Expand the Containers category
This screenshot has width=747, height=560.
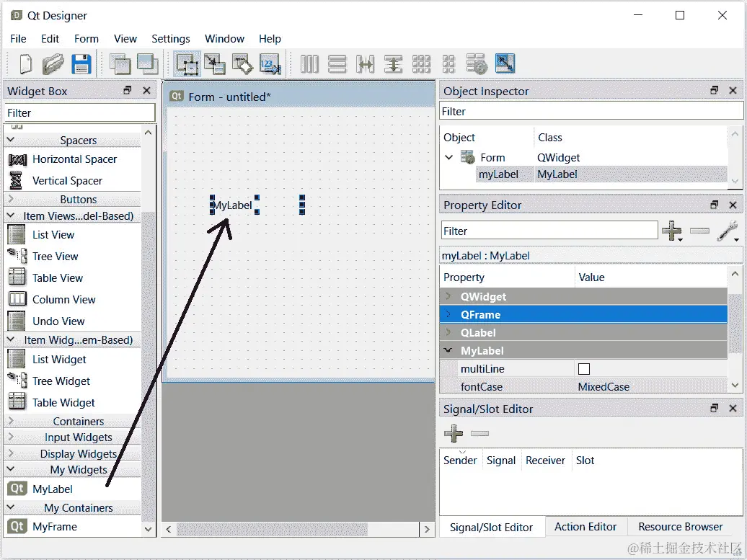tap(11, 421)
